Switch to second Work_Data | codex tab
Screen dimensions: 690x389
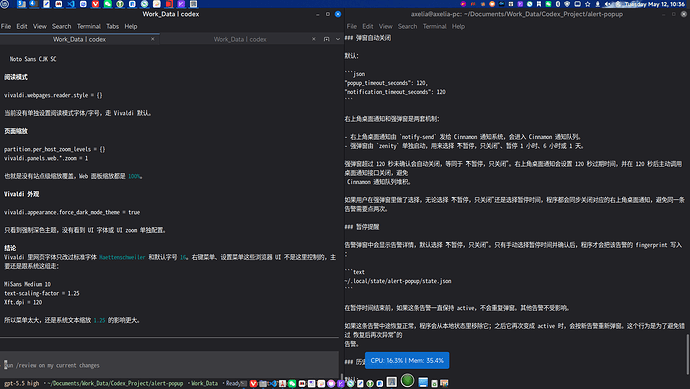240,39
